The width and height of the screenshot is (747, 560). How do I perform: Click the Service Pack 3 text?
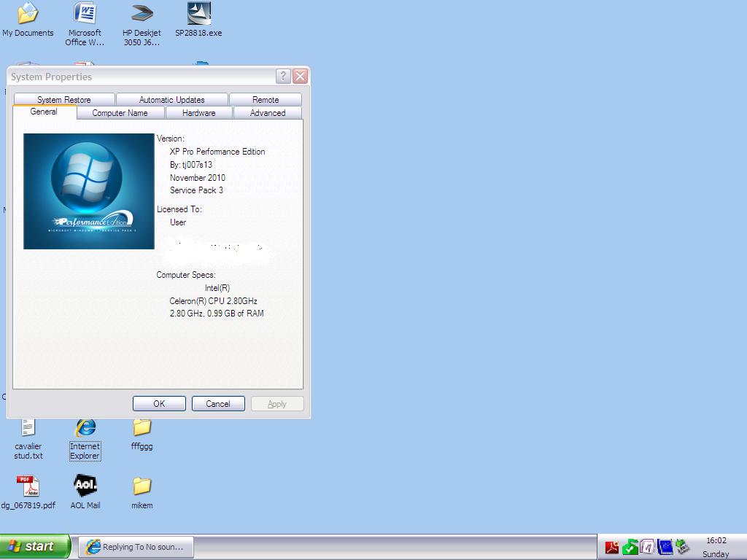(196, 190)
